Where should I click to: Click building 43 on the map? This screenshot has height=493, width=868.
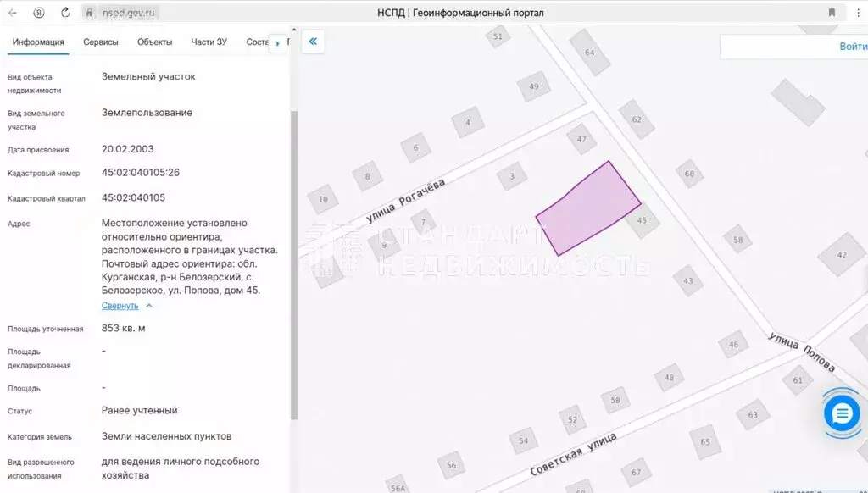[x=688, y=280]
